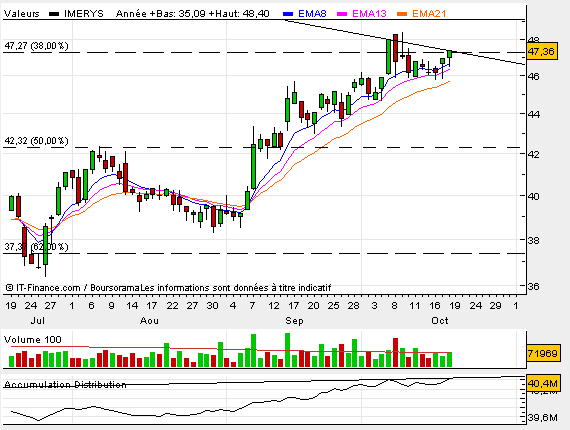570x430 pixels.
Task: Select the EMA13 legend label
Action: [x=369, y=14]
